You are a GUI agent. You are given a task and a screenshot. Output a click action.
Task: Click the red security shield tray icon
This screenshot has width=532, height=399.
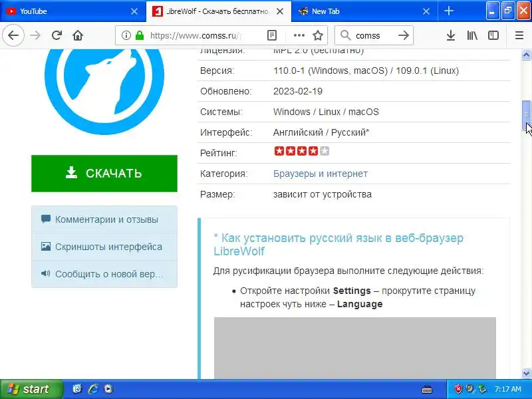tap(458, 389)
